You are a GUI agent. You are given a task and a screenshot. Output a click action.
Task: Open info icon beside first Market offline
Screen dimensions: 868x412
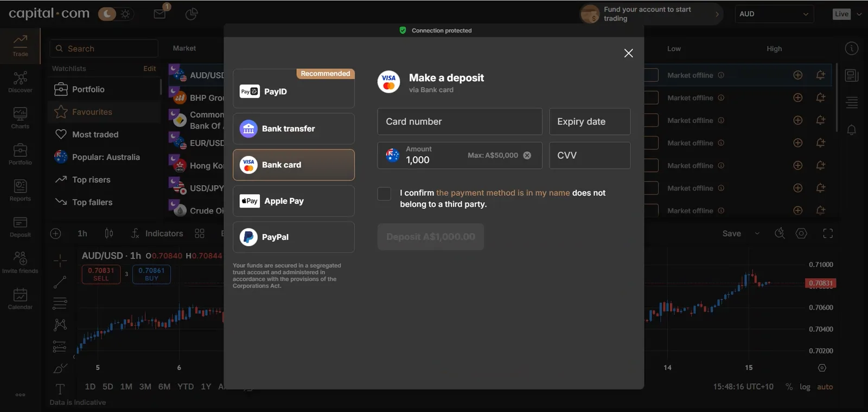tap(721, 75)
